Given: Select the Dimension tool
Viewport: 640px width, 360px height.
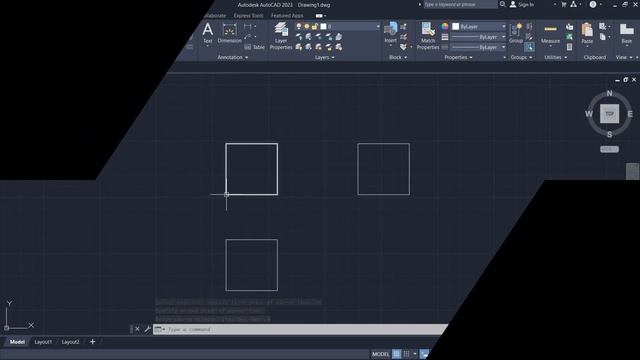Looking at the screenshot, I should pos(229,33).
